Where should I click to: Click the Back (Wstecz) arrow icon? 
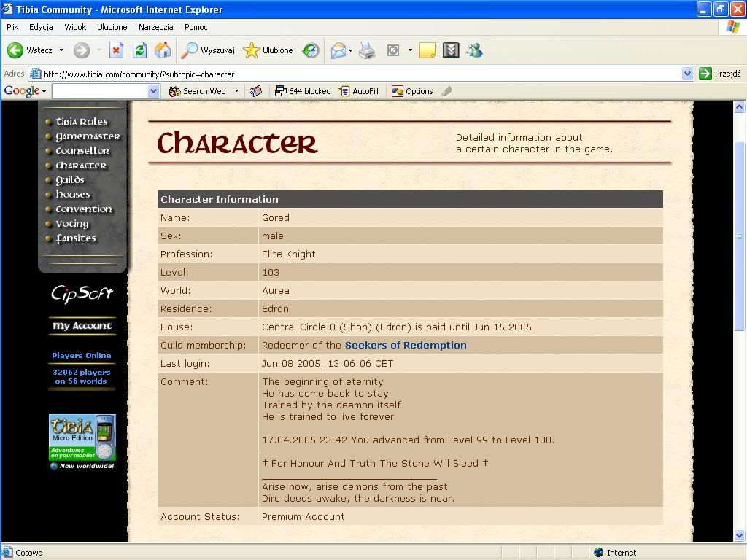(x=15, y=50)
